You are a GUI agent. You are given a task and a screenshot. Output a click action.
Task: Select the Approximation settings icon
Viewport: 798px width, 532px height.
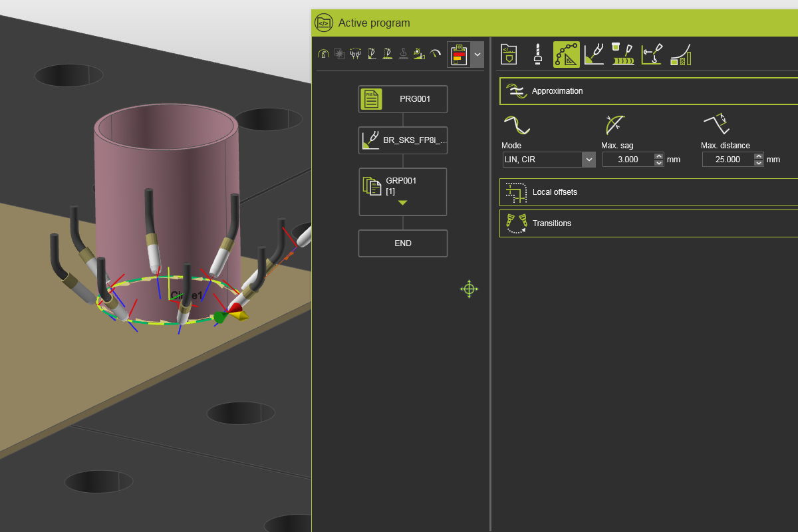pyautogui.click(x=566, y=55)
